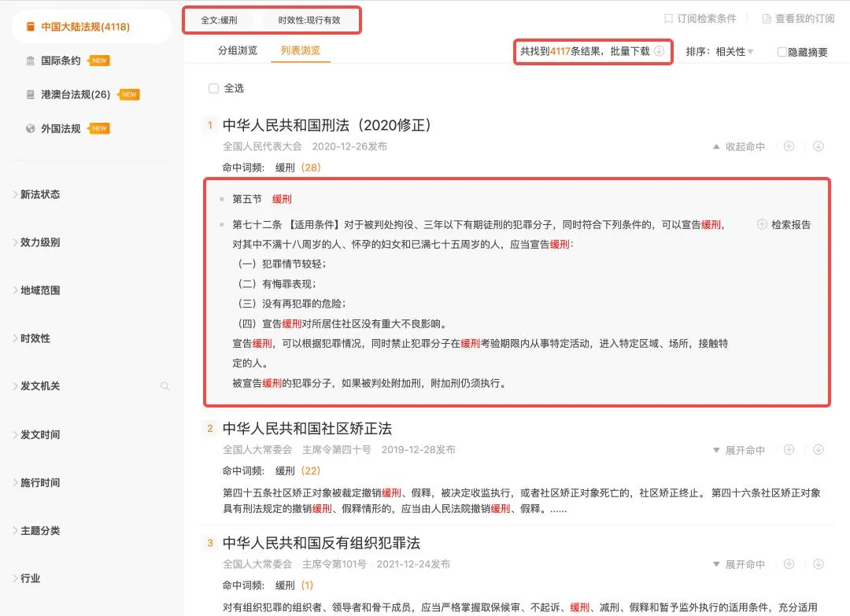Click the plus icon for 中华人民共和国刑法 result
850x616 pixels.
click(x=789, y=146)
